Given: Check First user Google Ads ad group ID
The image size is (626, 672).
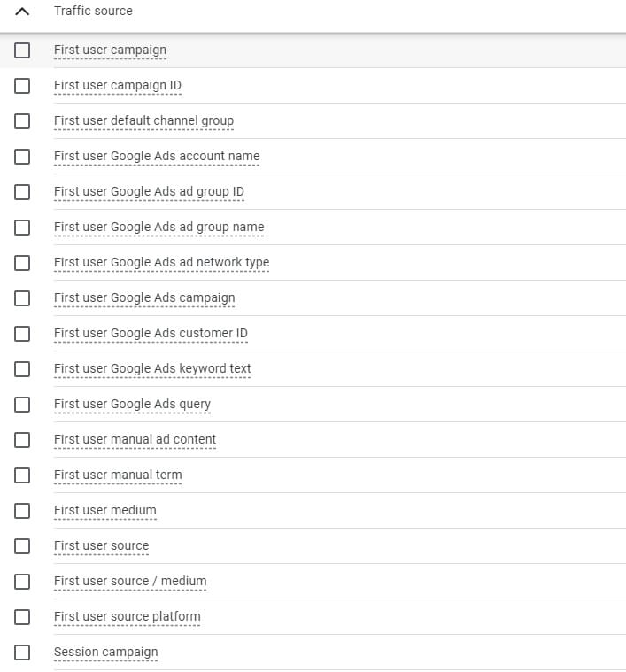Looking at the screenshot, I should (x=22, y=192).
